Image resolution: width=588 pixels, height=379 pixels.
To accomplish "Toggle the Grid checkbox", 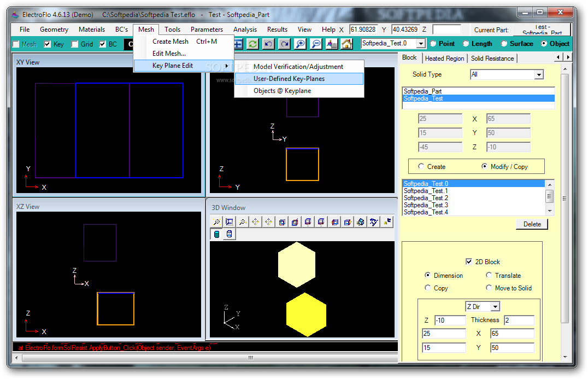I will point(75,44).
